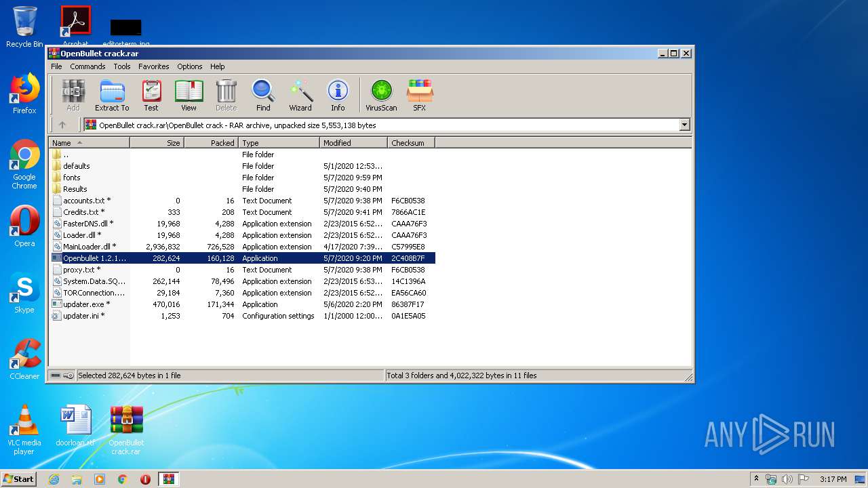Sort by Name column header
Image resolution: width=868 pixels, height=488 pixels.
[90, 143]
